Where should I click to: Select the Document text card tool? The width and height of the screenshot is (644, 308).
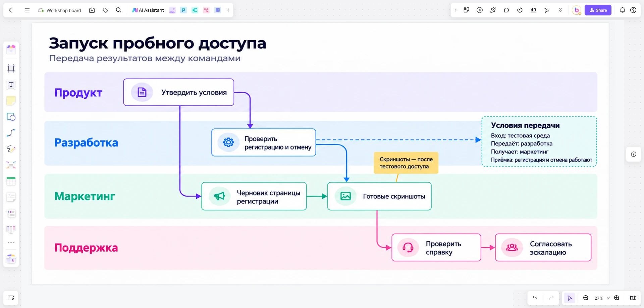(x=11, y=197)
